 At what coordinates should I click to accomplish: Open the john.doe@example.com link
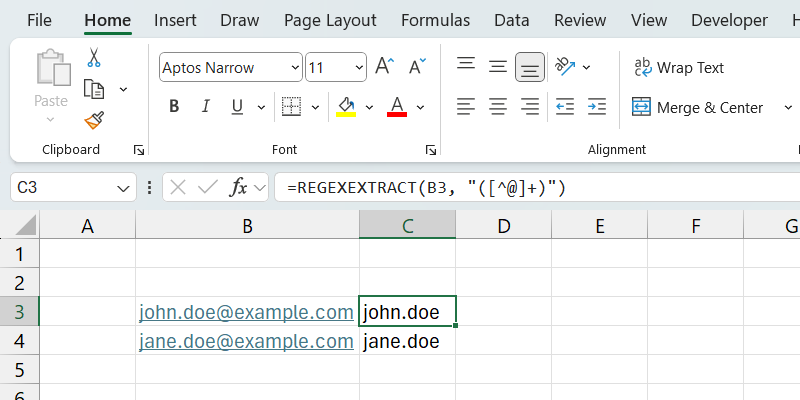[246, 313]
